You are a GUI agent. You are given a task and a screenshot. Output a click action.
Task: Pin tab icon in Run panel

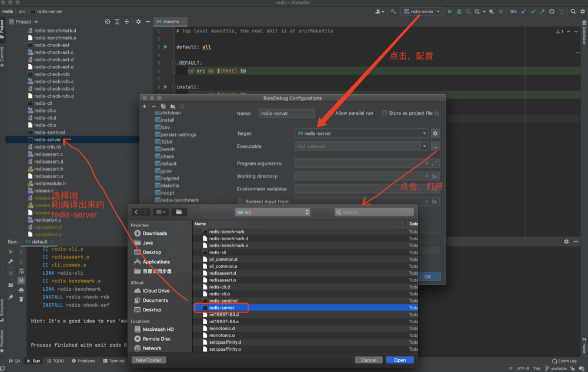[11, 297]
